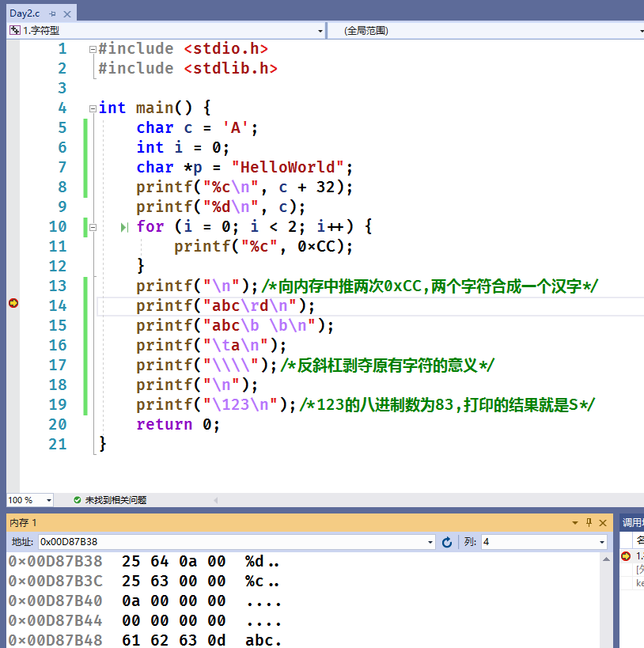Click the run-to-click arrow beside the for statement

tap(124, 227)
